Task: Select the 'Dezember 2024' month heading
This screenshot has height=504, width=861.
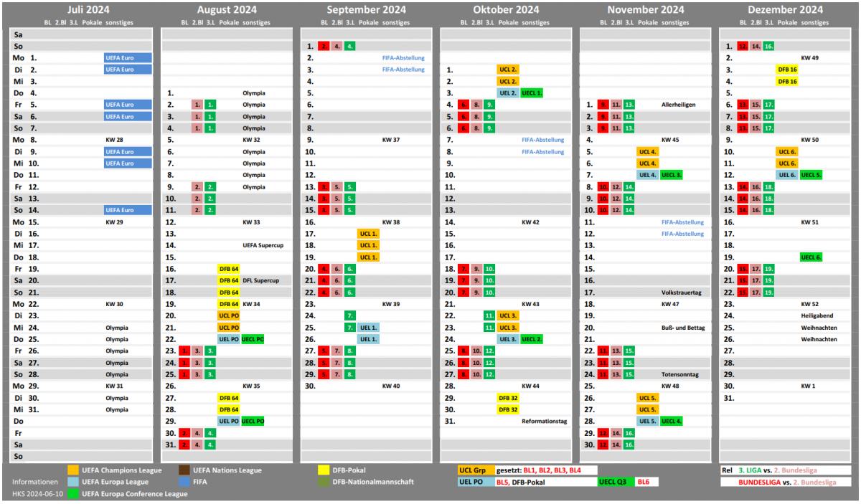Action: 785,10
